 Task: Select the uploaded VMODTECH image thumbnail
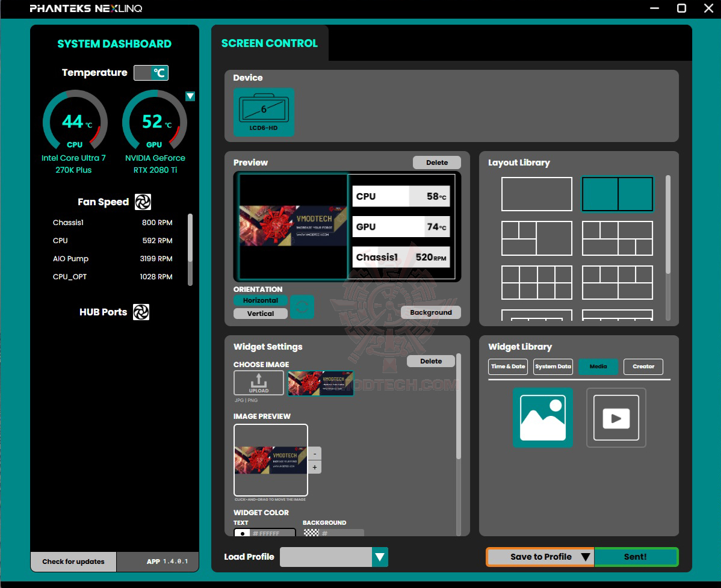point(321,383)
